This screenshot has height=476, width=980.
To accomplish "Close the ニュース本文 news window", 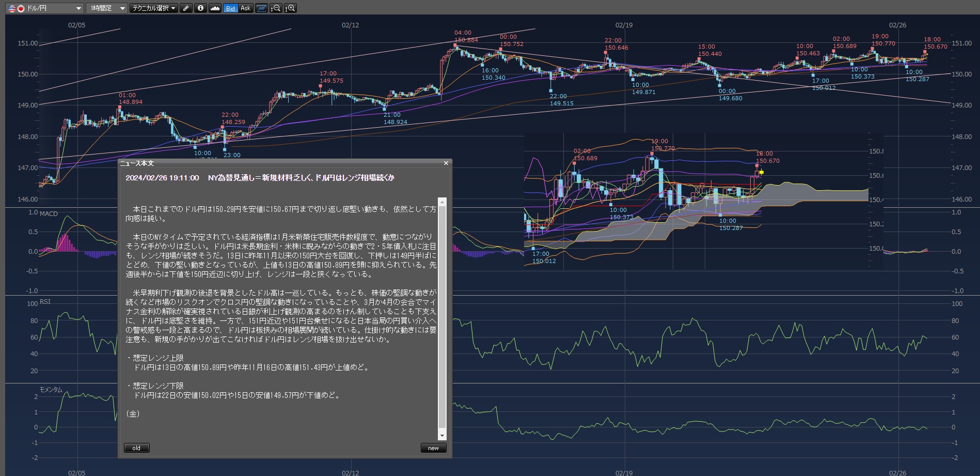I will point(446,163).
